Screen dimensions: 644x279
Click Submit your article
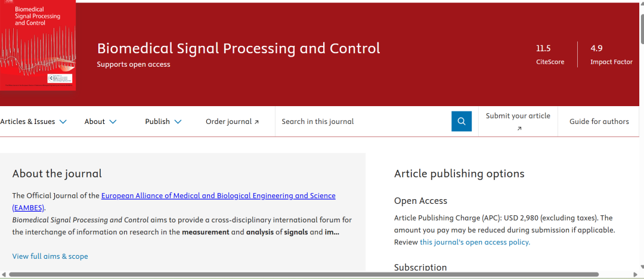[x=518, y=116]
